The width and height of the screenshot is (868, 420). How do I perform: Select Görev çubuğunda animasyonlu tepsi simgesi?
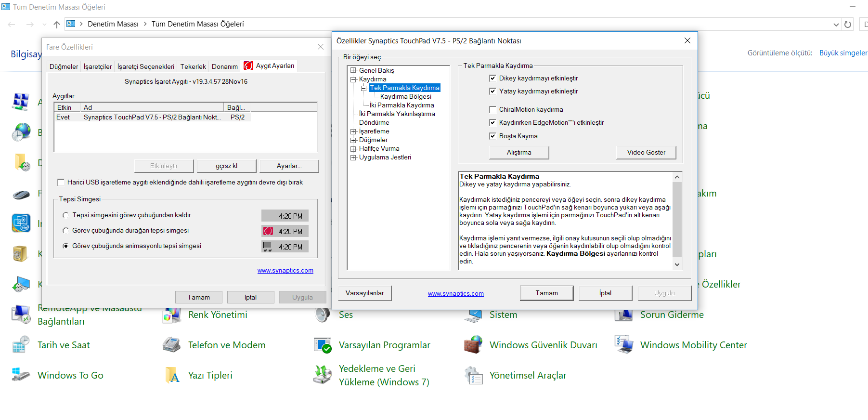[65, 246]
